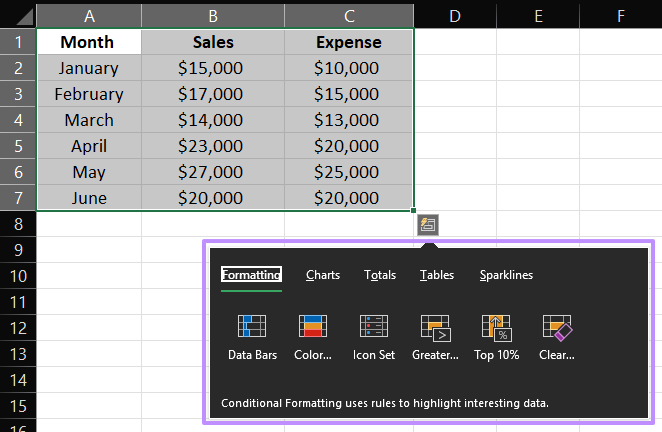Select June's $20,000 Expense cell

346,198
